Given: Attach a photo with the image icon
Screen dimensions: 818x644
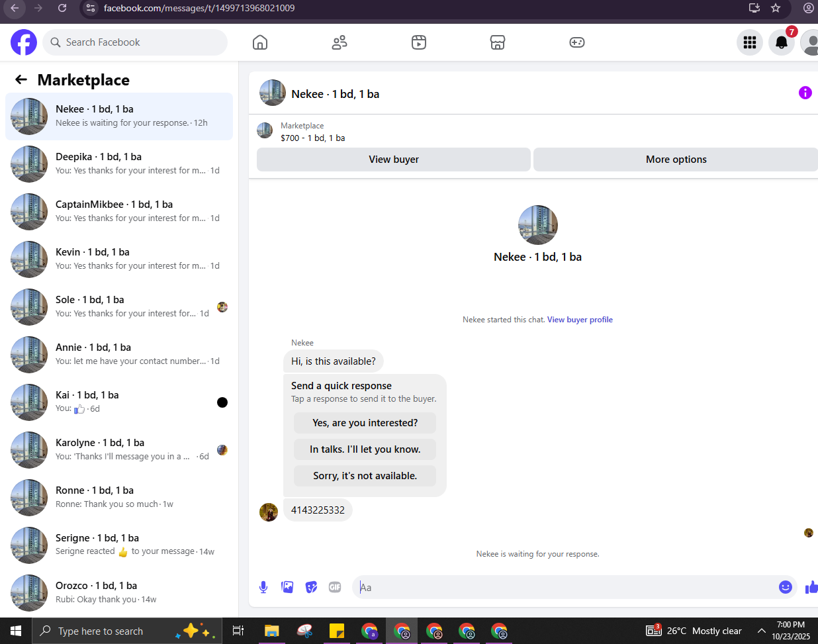Looking at the screenshot, I should pyautogui.click(x=287, y=587).
